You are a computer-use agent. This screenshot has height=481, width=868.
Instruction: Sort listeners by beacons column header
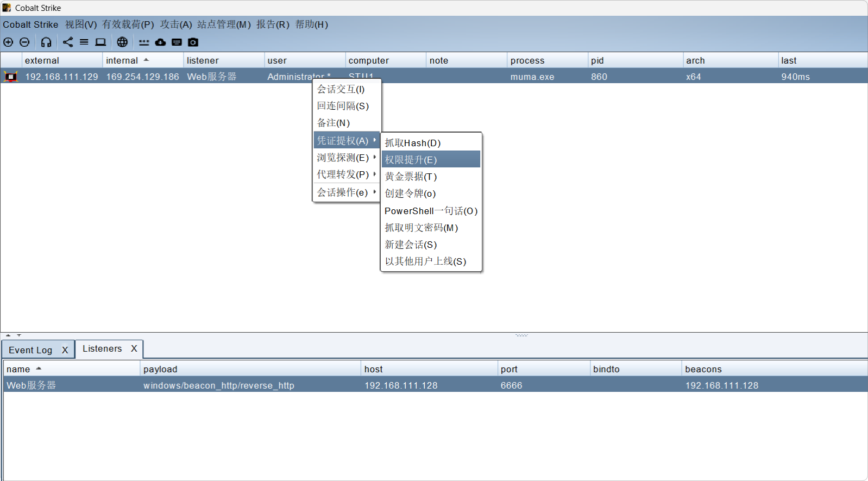775,369
